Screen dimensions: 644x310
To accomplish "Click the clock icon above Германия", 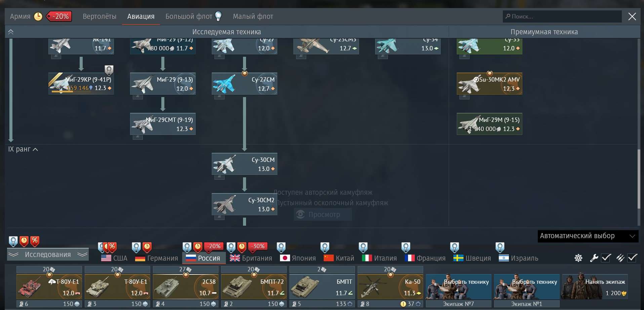I will [x=147, y=247].
